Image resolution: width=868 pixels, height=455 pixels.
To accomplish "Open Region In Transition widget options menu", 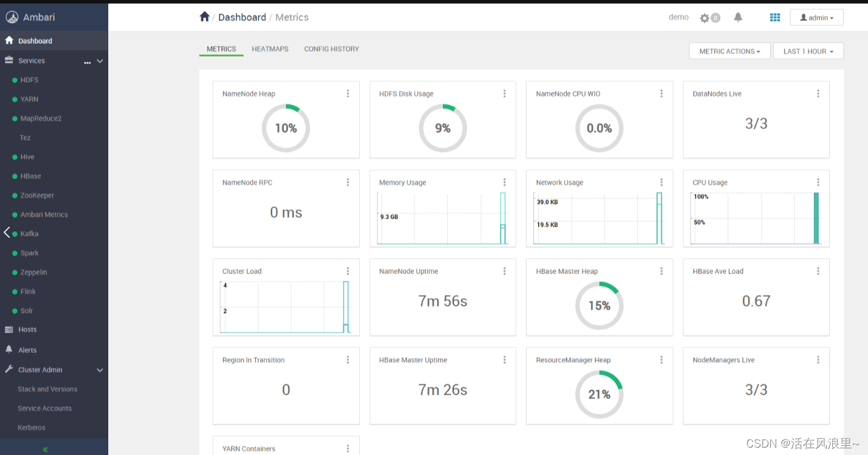I will 348,360.
